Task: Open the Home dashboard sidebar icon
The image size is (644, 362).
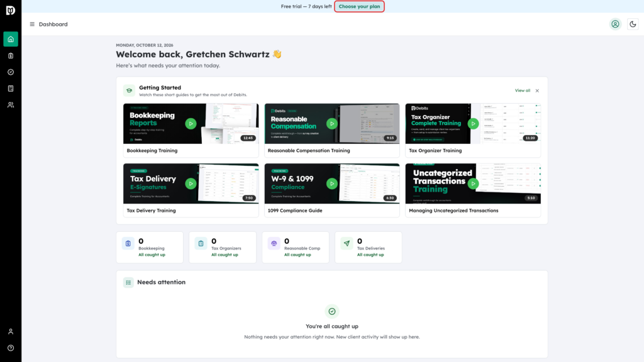Action: click(x=11, y=39)
